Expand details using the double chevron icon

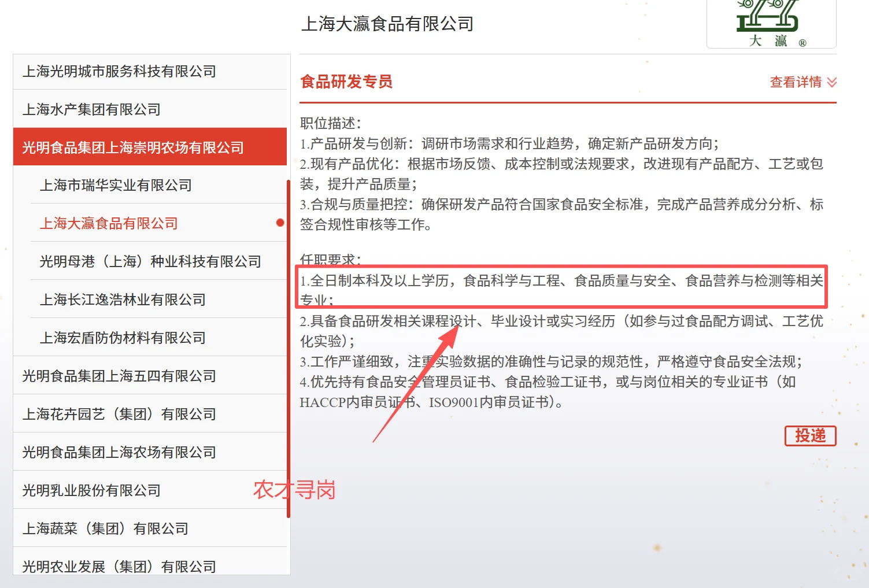[832, 82]
